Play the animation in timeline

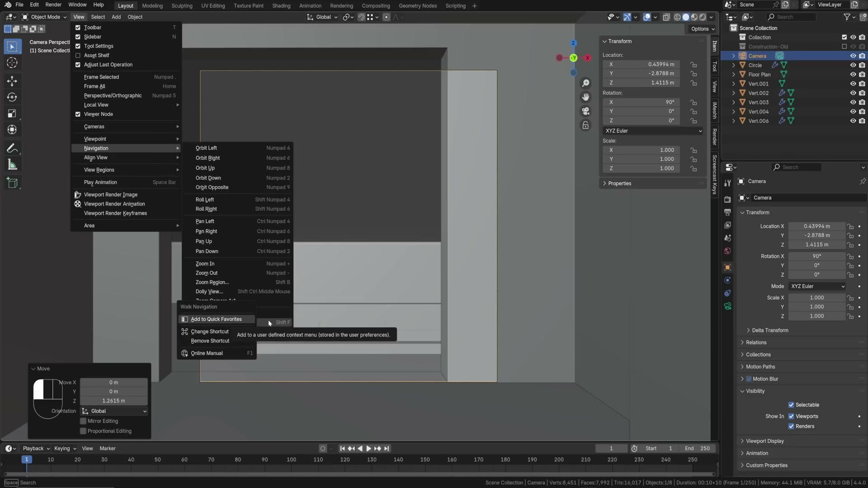coord(368,449)
